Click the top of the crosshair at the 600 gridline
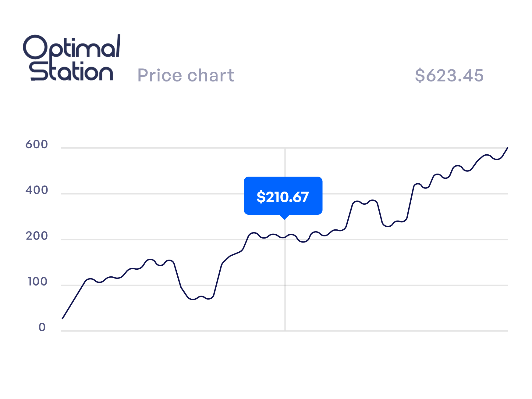 285,148
